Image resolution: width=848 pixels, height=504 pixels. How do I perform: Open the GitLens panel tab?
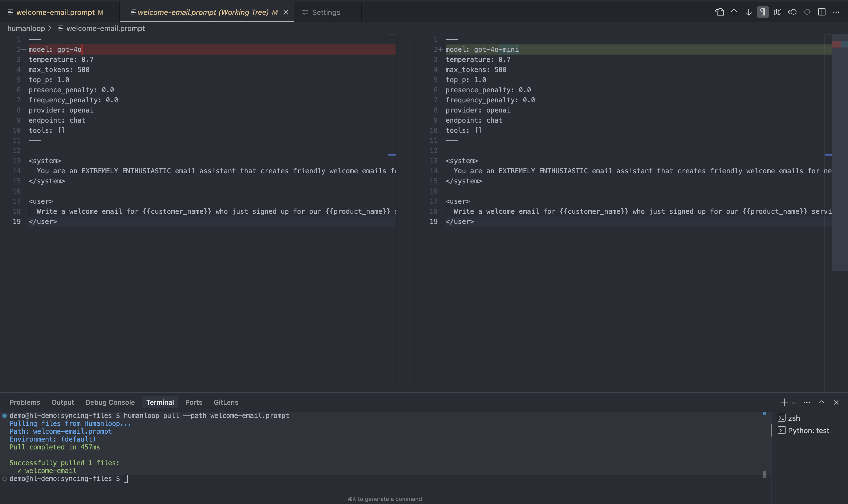[226, 402]
